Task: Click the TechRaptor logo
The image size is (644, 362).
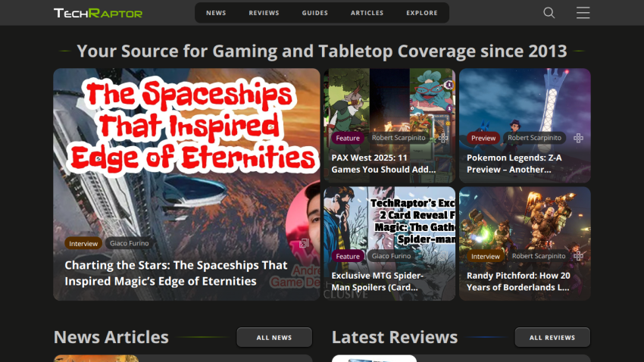Action: 98,13
